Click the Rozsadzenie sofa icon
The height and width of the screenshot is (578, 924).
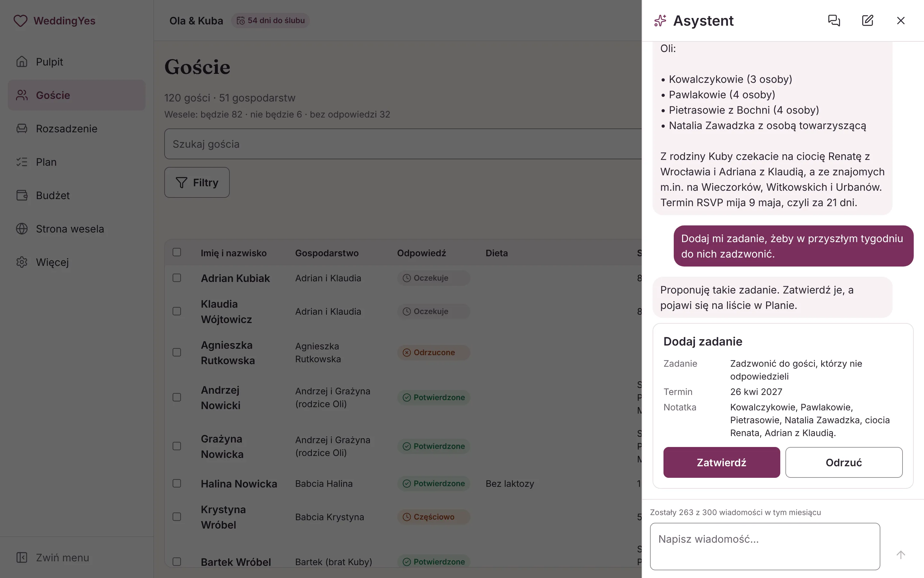pos(22,128)
